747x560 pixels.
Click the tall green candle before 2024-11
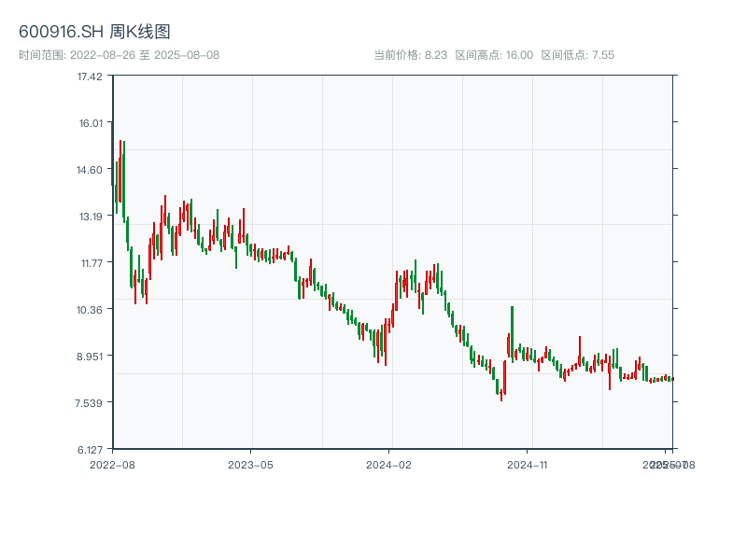[512, 331]
